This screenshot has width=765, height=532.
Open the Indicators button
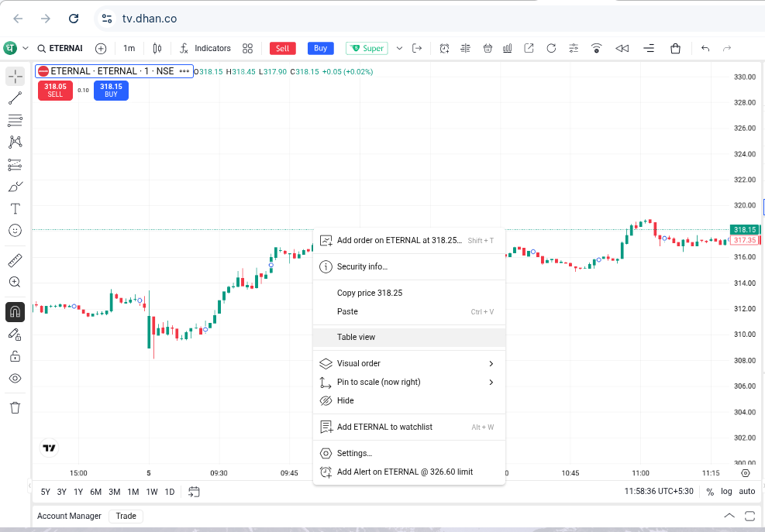(x=205, y=48)
